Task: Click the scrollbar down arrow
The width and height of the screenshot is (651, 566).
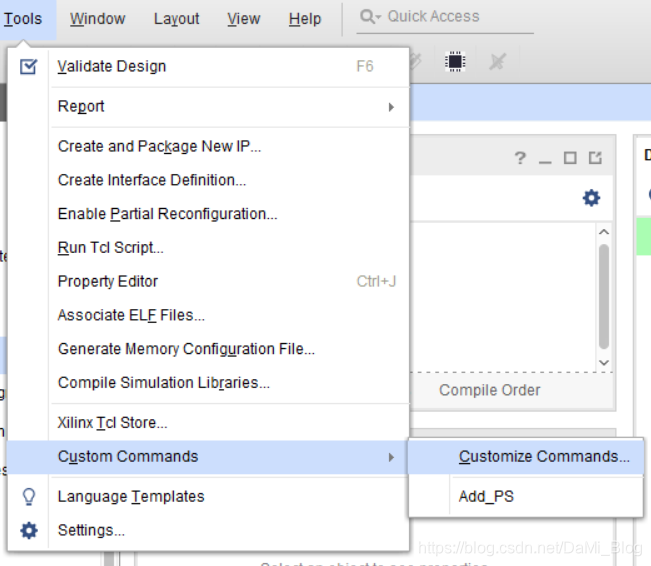Action: tap(604, 363)
